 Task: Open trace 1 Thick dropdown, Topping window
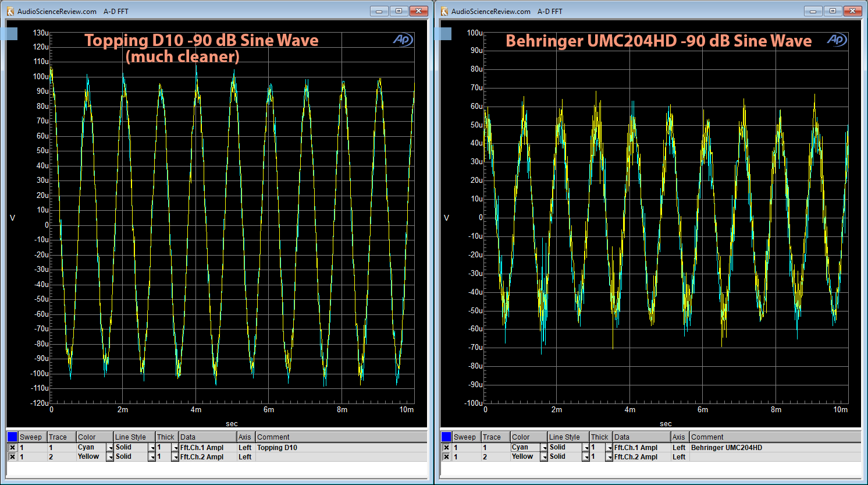point(175,448)
